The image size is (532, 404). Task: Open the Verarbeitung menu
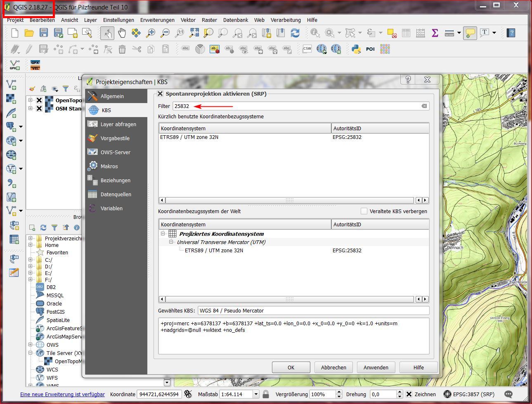tap(285, 20)
